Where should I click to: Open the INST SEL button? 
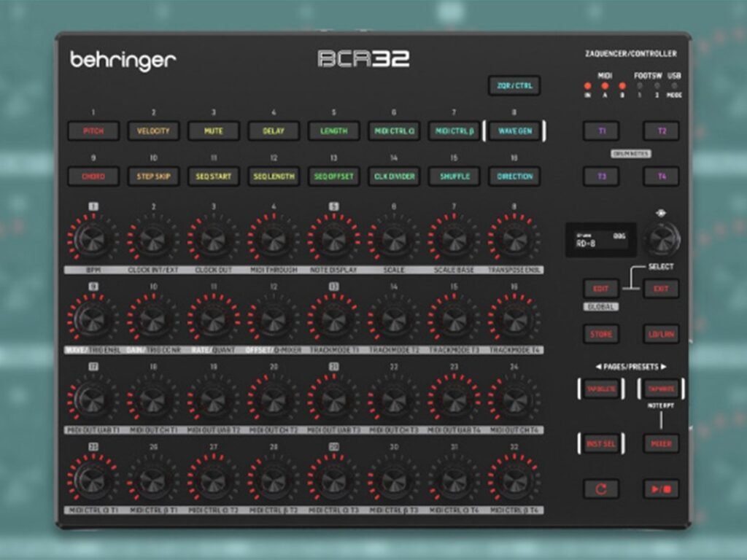click(601, 444)
